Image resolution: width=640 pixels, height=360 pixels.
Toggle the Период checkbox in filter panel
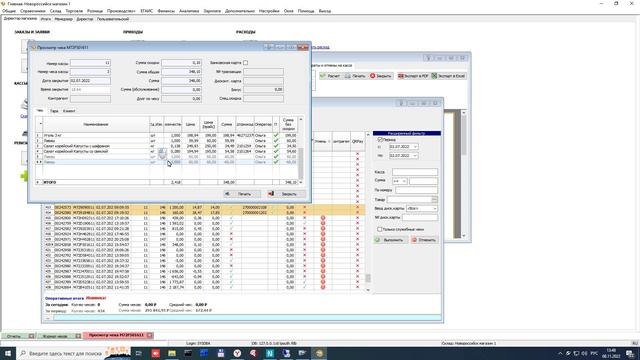coord(380,140)
